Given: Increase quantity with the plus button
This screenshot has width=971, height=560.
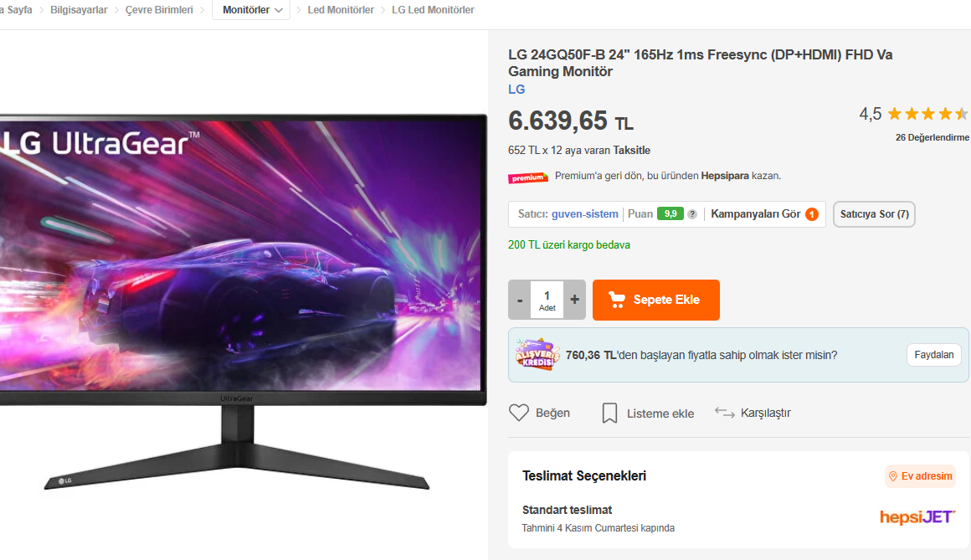Looking at the screenshot, I should (575, 300).
